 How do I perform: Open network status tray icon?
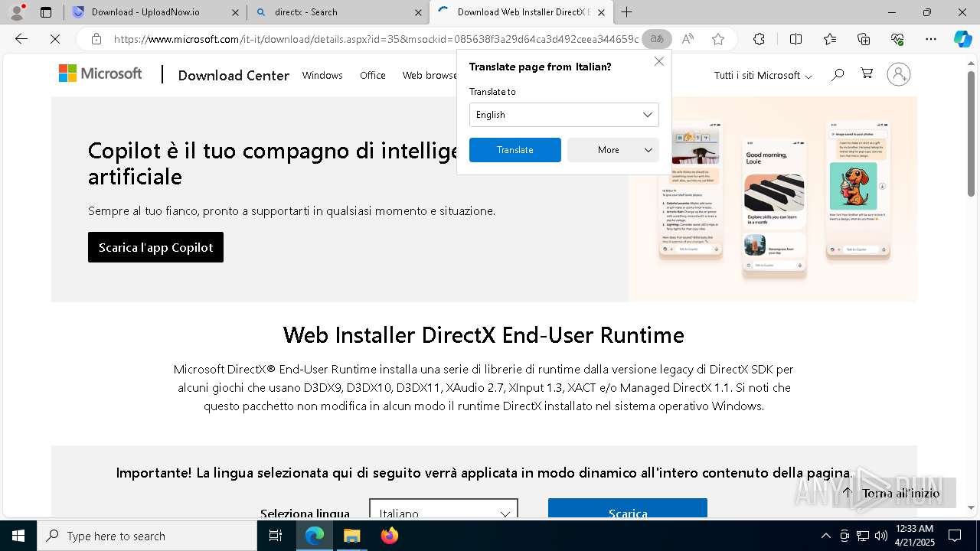click(863, 536)
